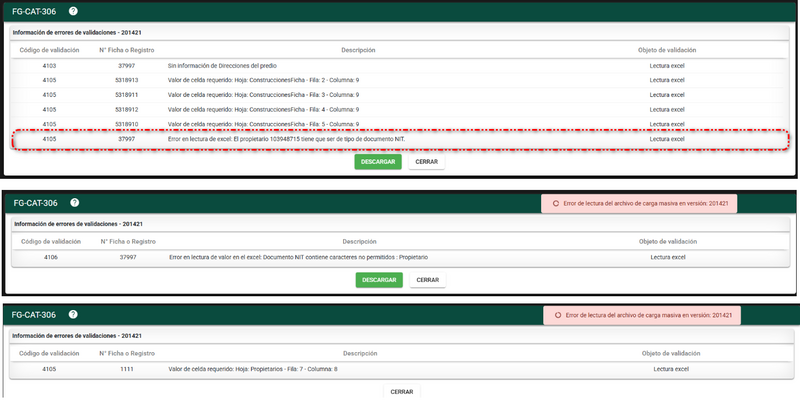Select 'Sin información de Direcciones del predio' description

click(x=222, y=66)
